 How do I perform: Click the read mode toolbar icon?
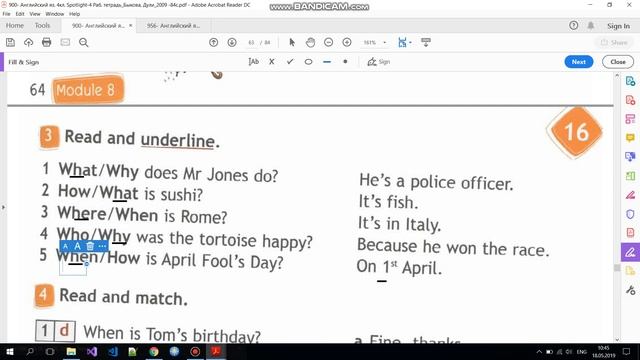(x=426, y=42)
